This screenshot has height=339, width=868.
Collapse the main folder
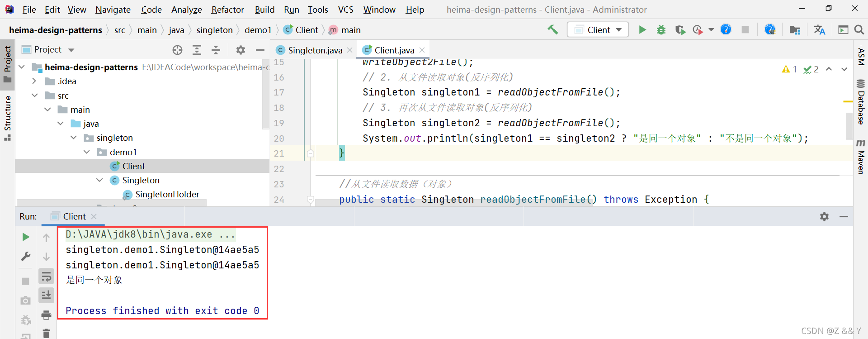47,110
